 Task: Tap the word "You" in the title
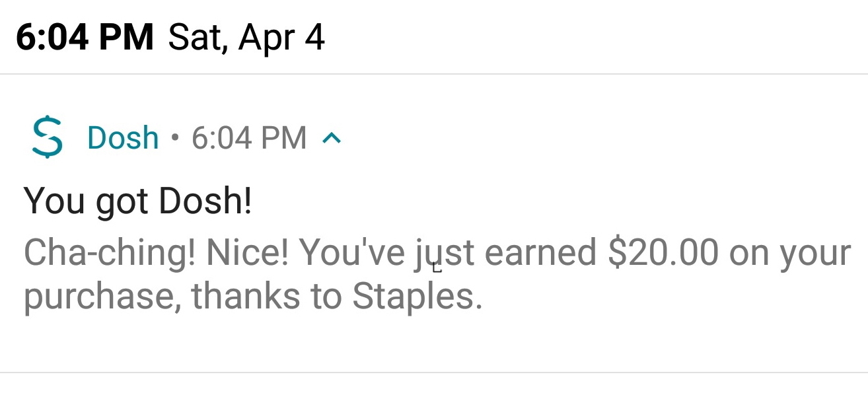55,201
